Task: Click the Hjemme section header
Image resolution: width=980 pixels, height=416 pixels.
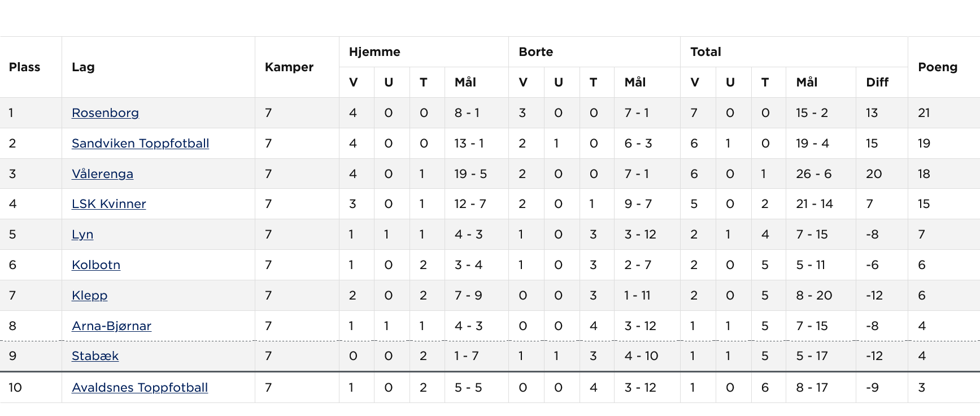Action: [x=375, y=51]
